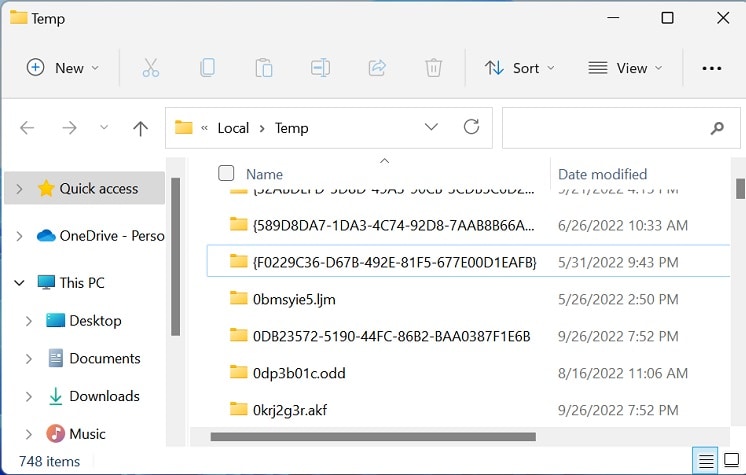The width and height of the screenshot is (746, 475).
Task: Expand the Downloads tree node
Action: tap(29, 396)
